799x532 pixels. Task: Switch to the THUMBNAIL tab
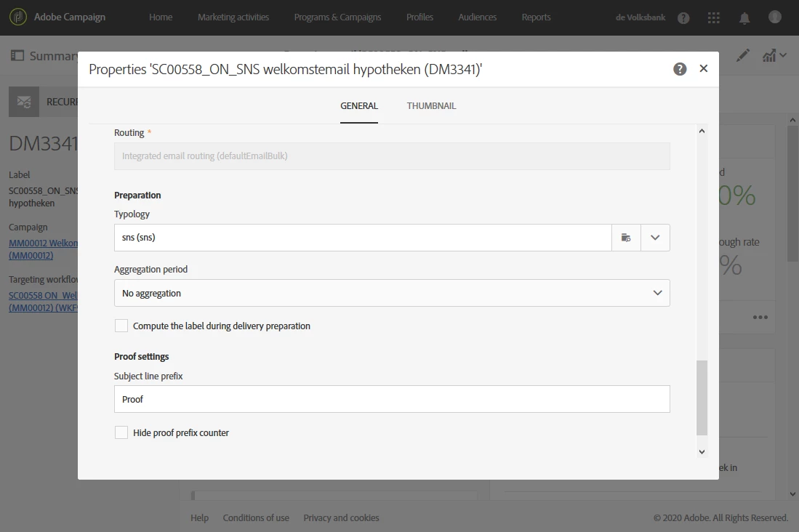click(431, 106)
